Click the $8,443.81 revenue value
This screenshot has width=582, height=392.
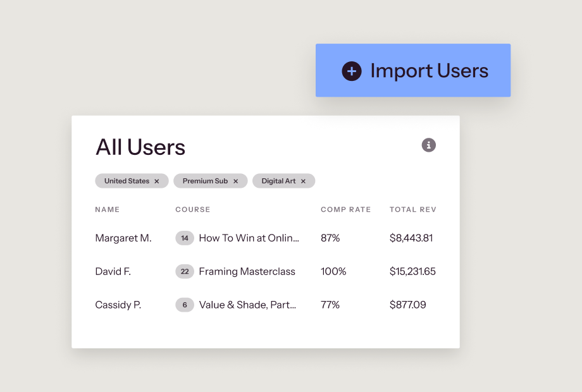coord(411,238)
